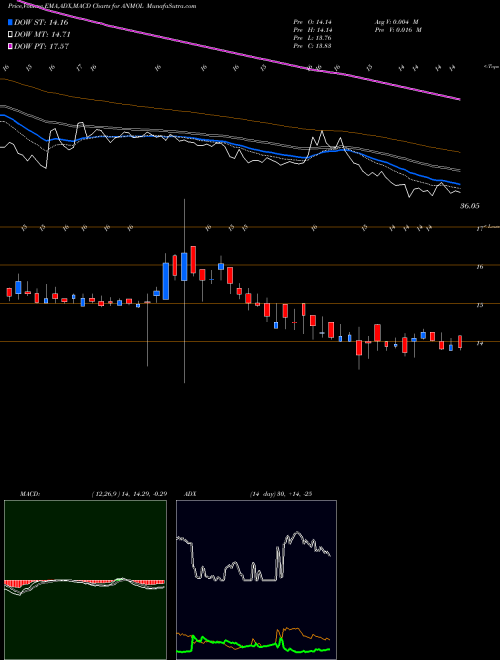Open the dark blue ADX indicator panel
Viewport: 500px width, 660px height.
tap(256, 580)
